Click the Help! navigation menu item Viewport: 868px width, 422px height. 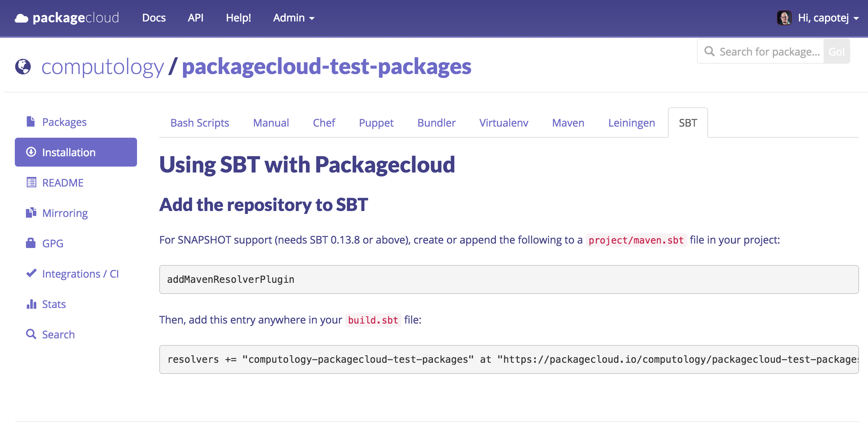(x=238, y=17)
